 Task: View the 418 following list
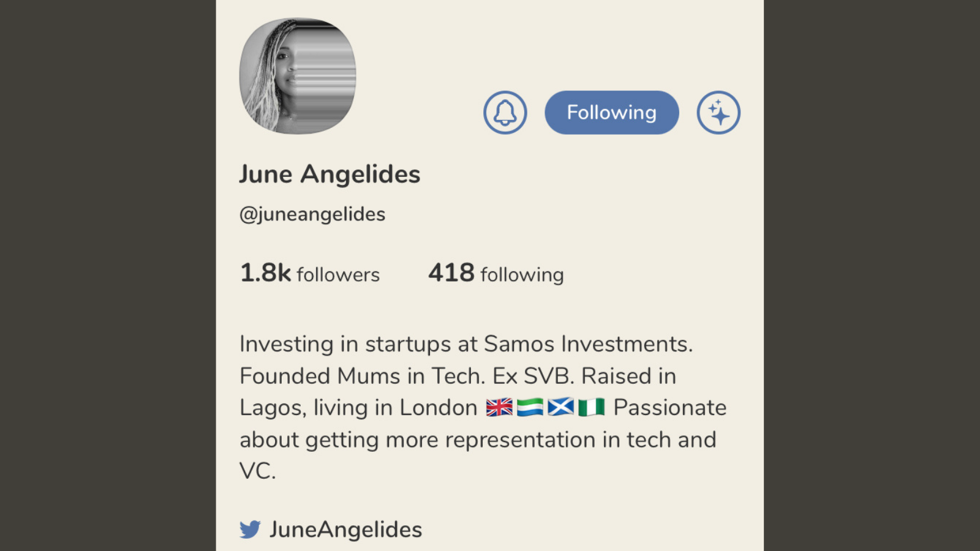(496, 274)
